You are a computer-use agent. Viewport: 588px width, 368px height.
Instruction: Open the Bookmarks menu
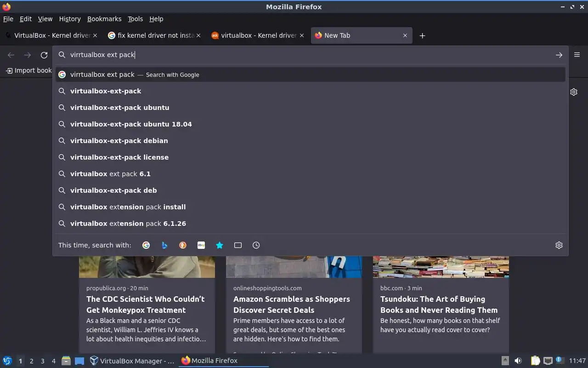pyautogui.click(x=104, y=19)
